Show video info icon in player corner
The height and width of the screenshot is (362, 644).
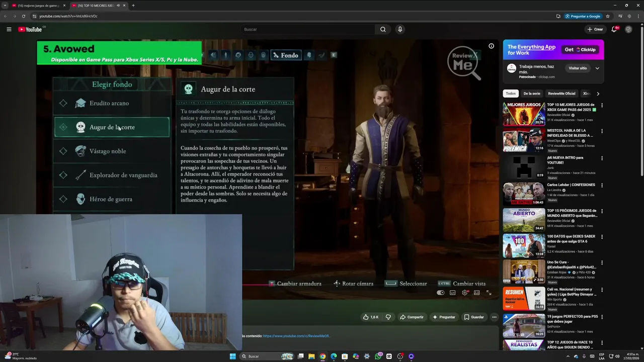[491, 46]
